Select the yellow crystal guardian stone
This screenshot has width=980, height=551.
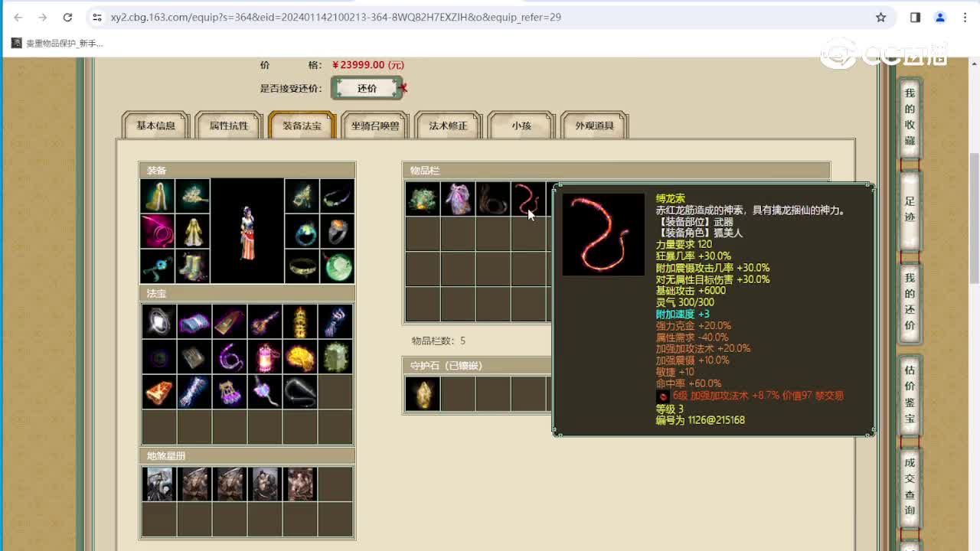pyautogui.click(x=423, y=394)
